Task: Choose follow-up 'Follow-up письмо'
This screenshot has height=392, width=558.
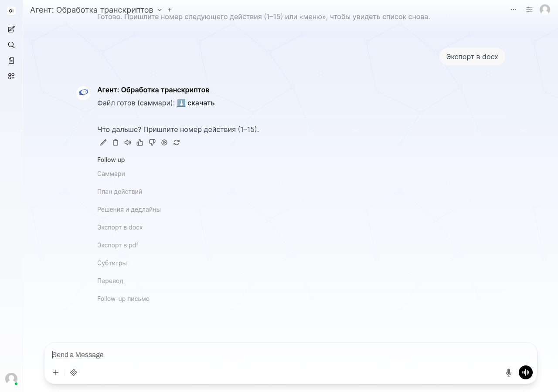Action: (x=123, y=299)
